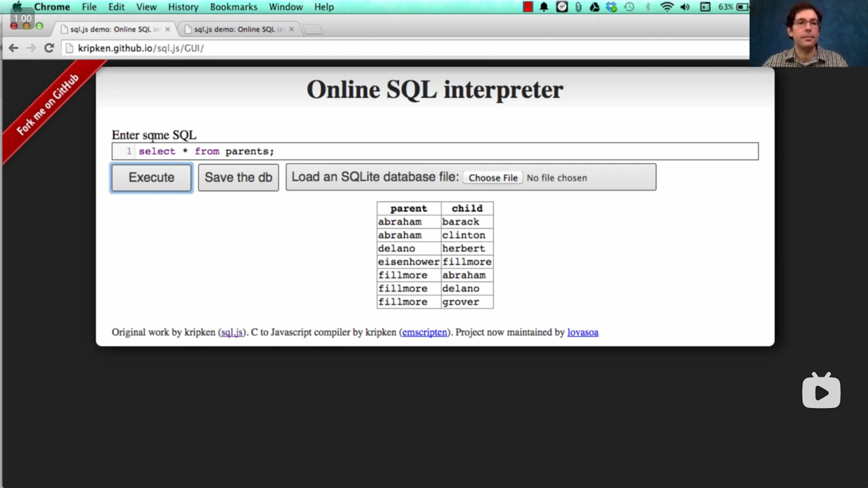Screen dimensions: 868x488
Task: Follow the lovasoa maintainer link
Action: click(582, 333)
